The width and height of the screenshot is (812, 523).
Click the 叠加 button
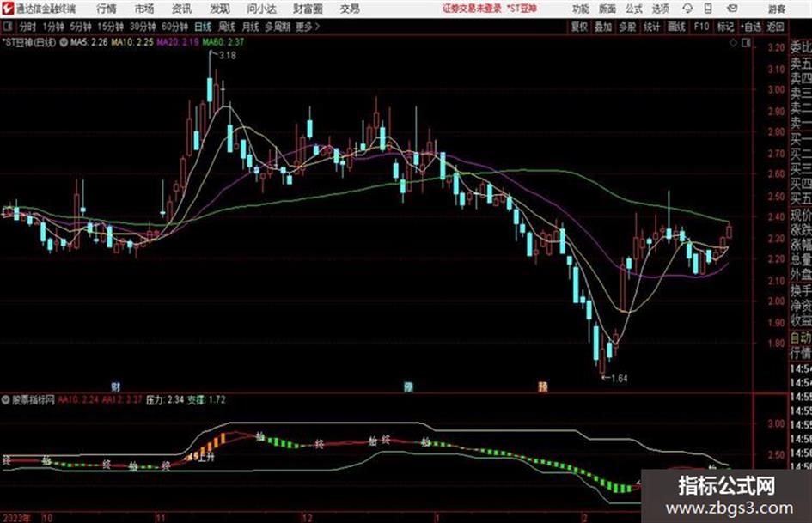point(603,27)
